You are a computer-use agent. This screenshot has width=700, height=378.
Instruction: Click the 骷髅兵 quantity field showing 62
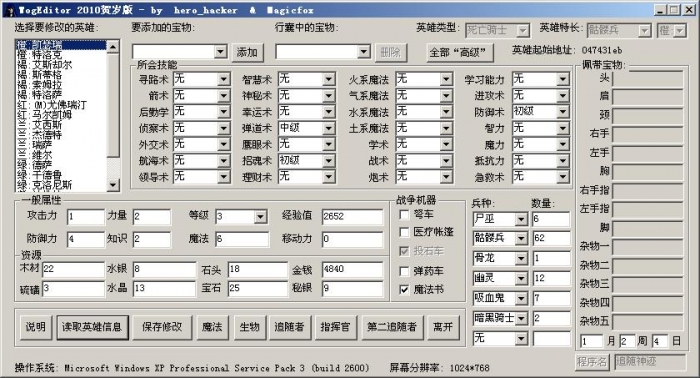(x=551, y=238)
